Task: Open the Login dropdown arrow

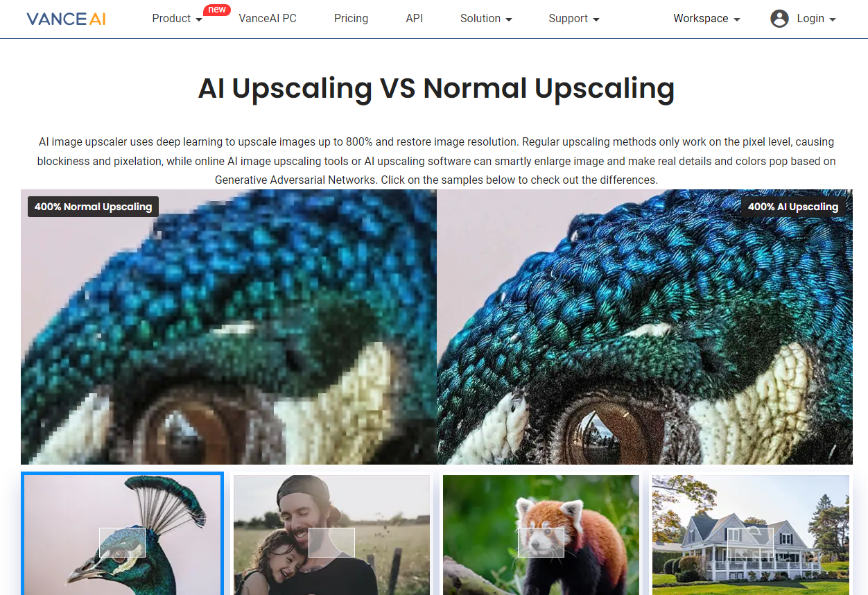Action: coord(833,19)
